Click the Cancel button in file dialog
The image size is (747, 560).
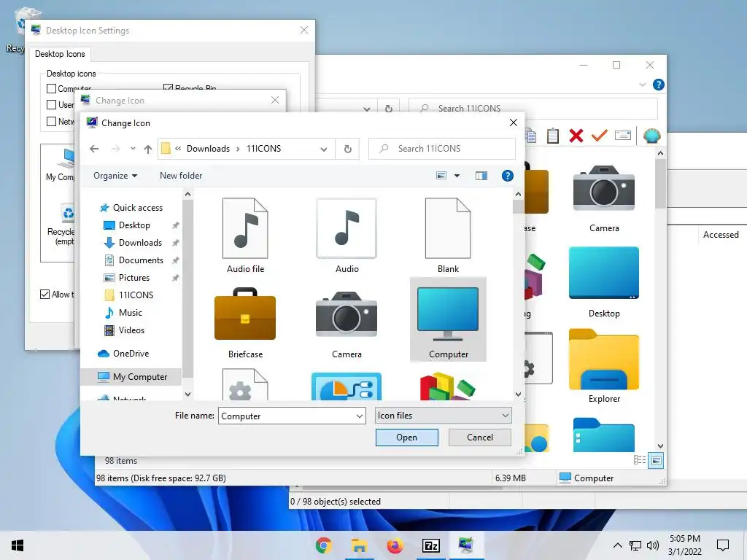click(x=480, y=437)
